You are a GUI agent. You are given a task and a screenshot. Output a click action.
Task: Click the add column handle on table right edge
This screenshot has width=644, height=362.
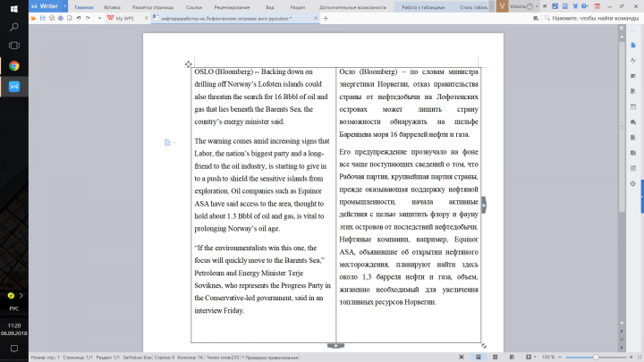(484, 205)
